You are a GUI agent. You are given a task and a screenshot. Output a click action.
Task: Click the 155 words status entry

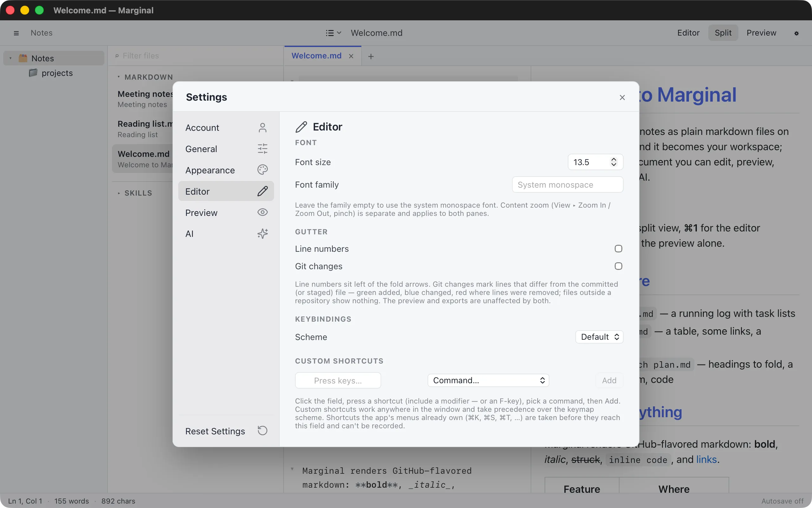click(71, 501)
